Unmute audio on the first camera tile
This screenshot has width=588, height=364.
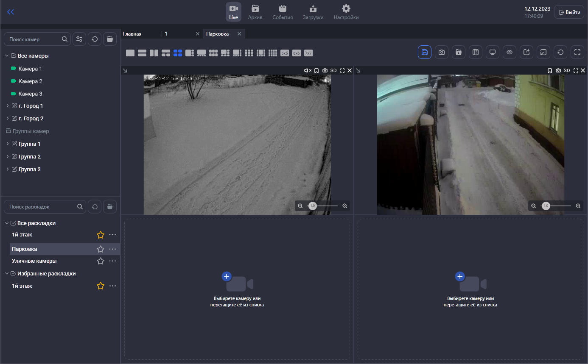click(x=308, y=70)
